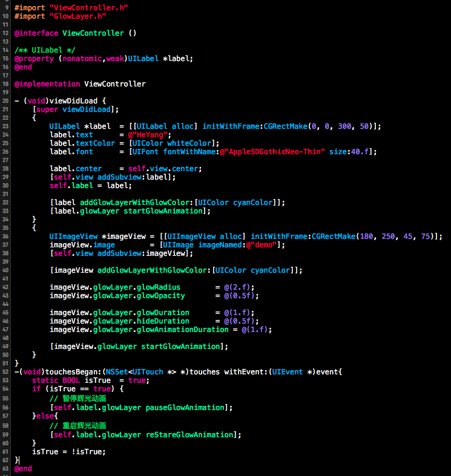Click self.label on line 30
This screenshot has height=476, width=451.
(x=71, y=186)
